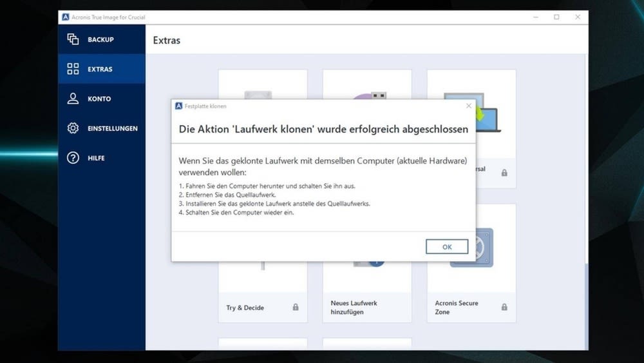Minimize the Acronis True Image window
The height and width of the screenshot is (363, 644).
pos(536,17)
